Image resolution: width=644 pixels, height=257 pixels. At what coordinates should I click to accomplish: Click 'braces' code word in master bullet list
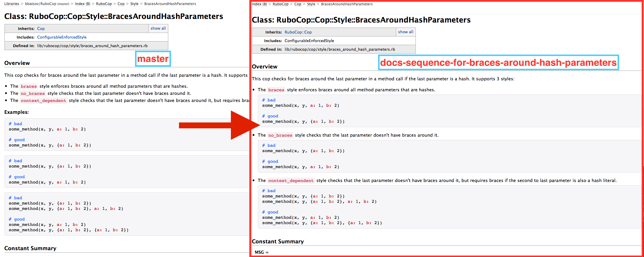coord(29,86)
